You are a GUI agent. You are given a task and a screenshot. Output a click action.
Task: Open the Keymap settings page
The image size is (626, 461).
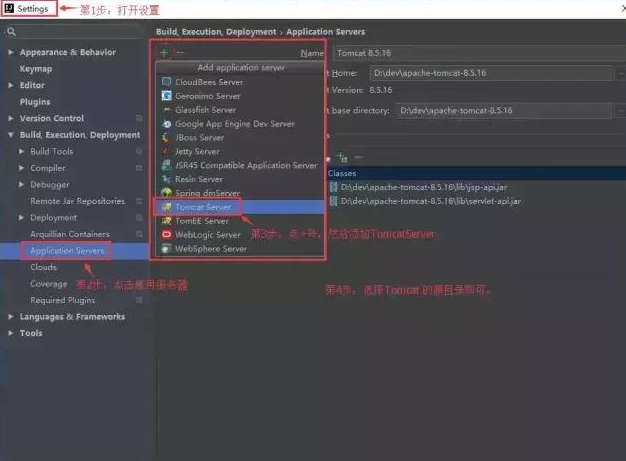(35, 69)
